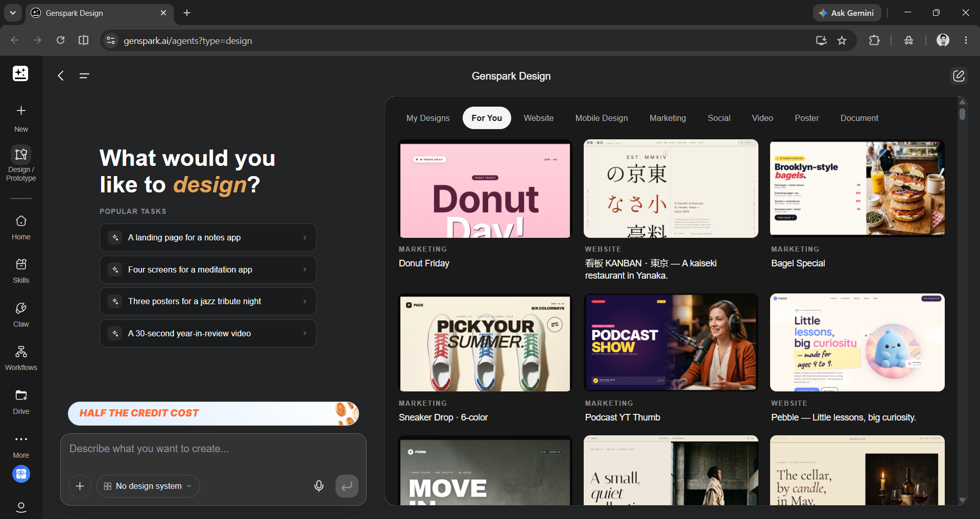
Task: Open the No design system dropdown
Action: (x=148, y=486)
